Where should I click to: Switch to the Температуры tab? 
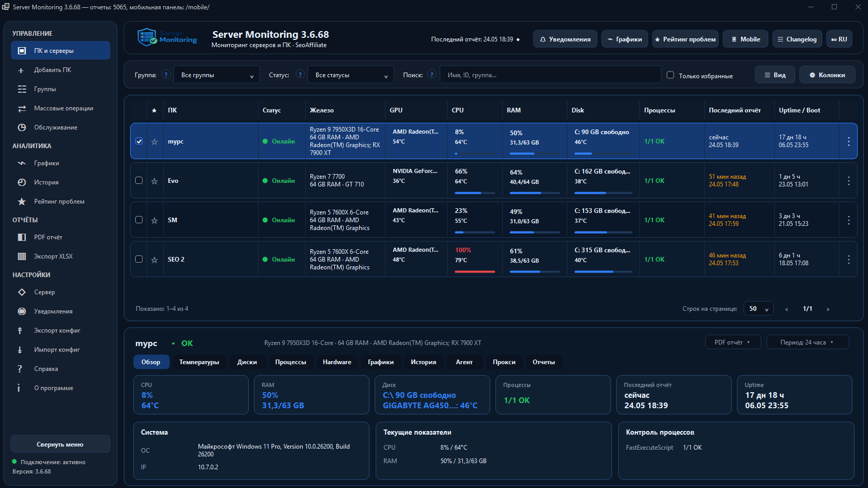coord(199,362)
